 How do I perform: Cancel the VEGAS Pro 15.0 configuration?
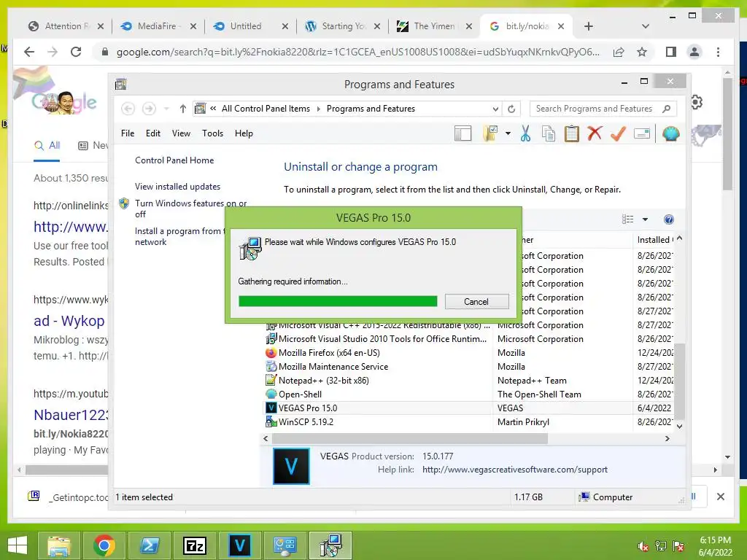(476, 301)
